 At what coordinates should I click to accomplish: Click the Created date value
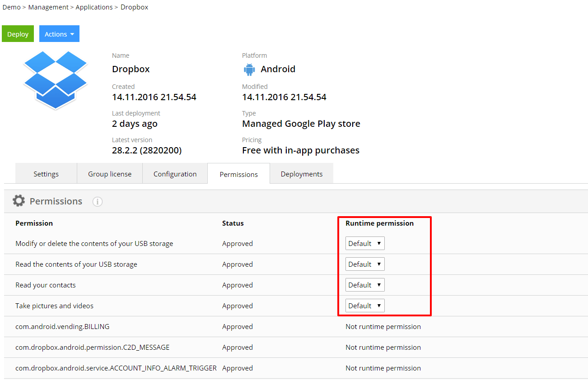154,97
